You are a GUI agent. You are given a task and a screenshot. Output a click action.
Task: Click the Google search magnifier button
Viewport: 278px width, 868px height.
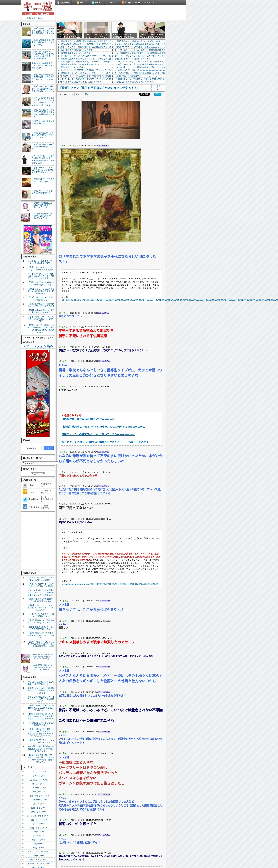click(49, 448)
